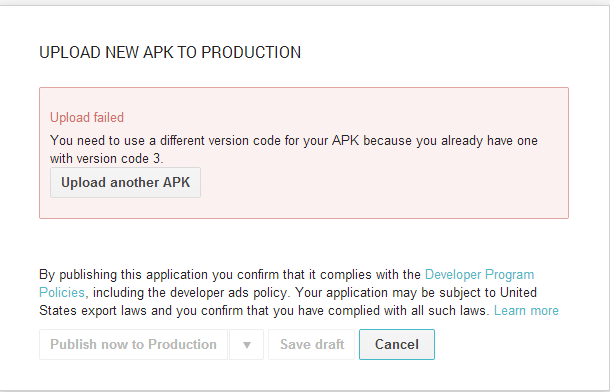Cancel the APK upload dialog
Image resolution: width=610 pixels, height=392 pixels.
(x=397, y=345)
